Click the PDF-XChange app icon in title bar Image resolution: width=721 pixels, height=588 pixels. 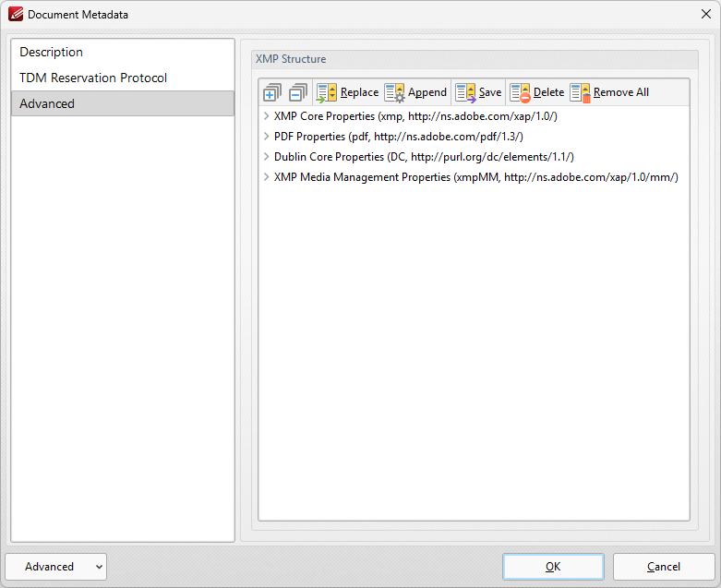click(15, 14)
